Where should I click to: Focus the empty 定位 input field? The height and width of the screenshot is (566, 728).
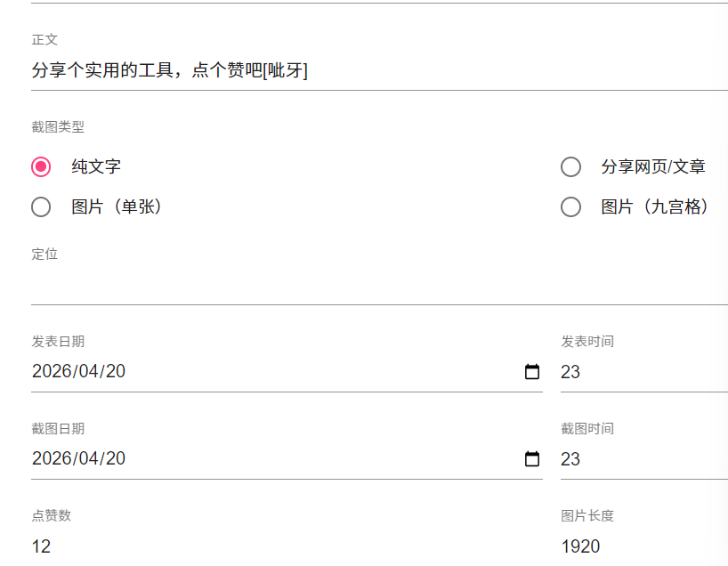pyautogui.click(x=356, y=287)
